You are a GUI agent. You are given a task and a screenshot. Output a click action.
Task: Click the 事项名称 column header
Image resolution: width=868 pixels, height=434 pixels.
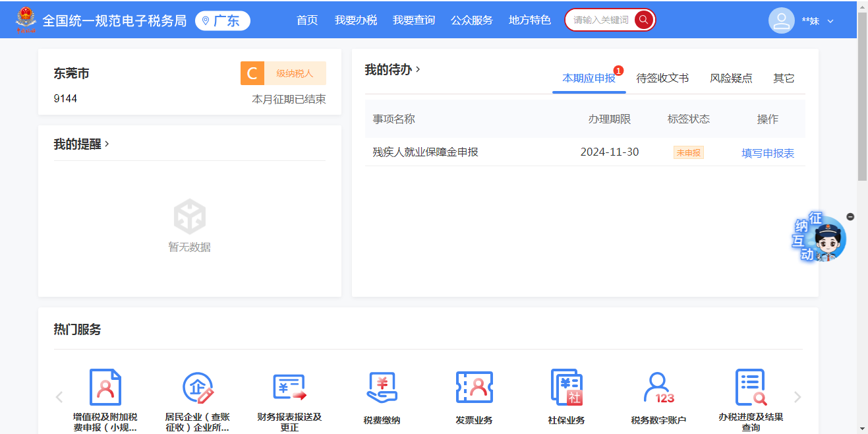tap(394, 119)
